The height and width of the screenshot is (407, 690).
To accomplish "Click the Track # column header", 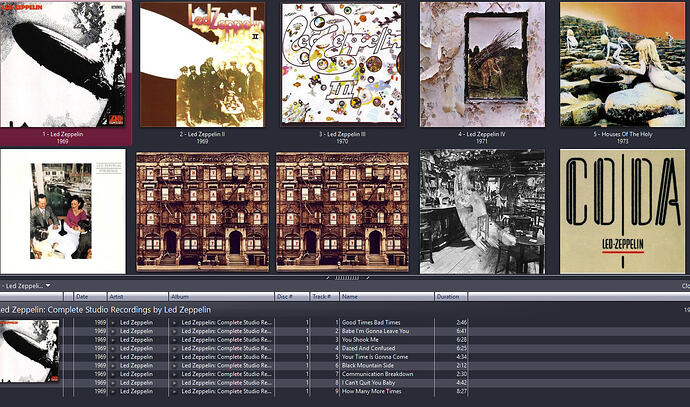I will tap(324, 297).
